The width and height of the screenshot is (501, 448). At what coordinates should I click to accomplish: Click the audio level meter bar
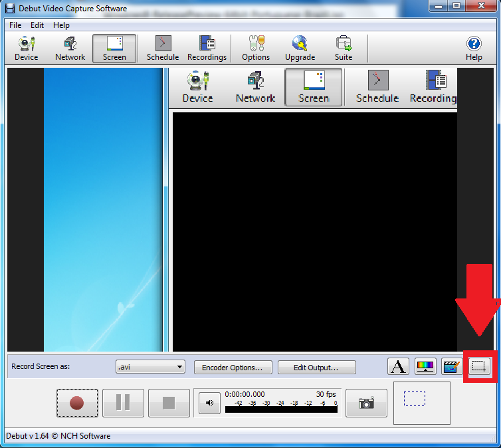point(281,409)
